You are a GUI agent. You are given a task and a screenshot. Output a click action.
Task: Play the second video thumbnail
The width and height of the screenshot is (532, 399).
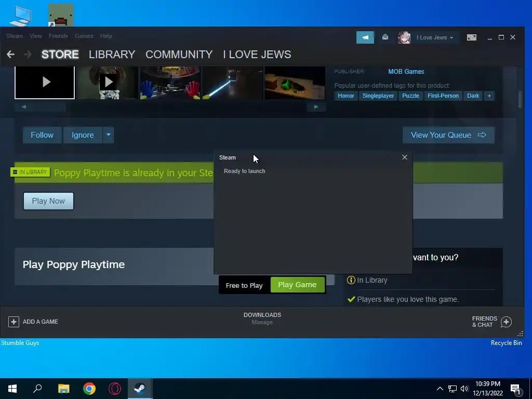pos(108,82)
